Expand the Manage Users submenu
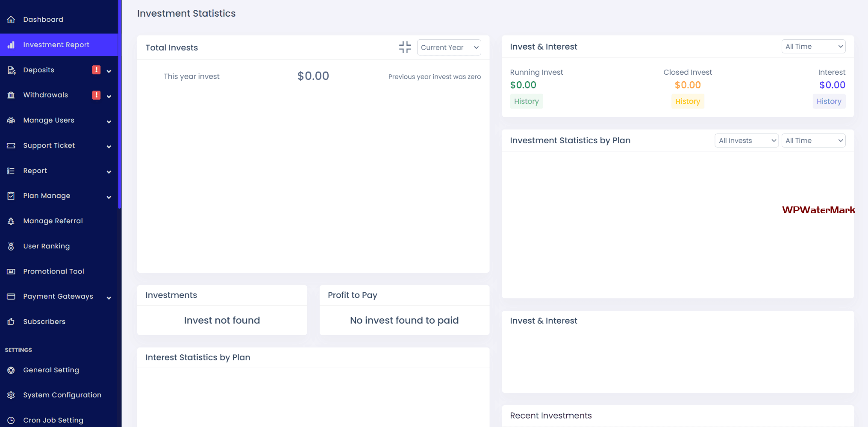 pyautogui.click(x=109, y=121)
